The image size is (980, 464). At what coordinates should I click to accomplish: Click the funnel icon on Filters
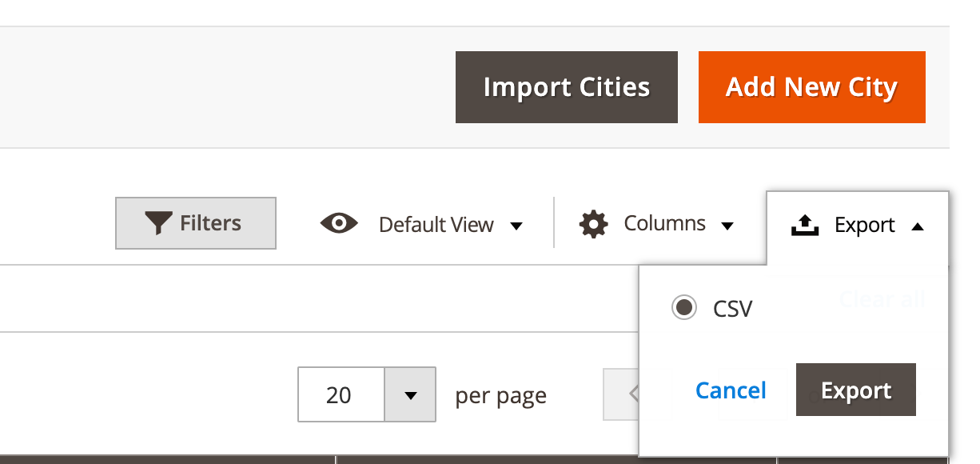159,223
